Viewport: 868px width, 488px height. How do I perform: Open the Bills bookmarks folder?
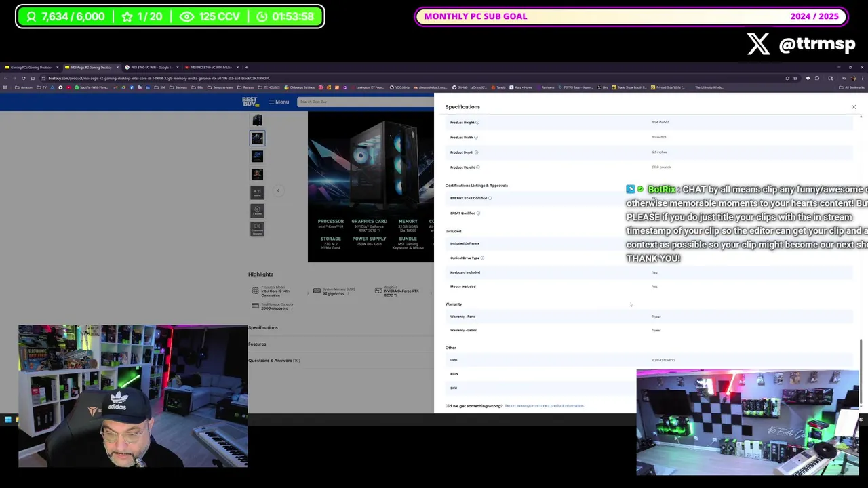(198, 87)
